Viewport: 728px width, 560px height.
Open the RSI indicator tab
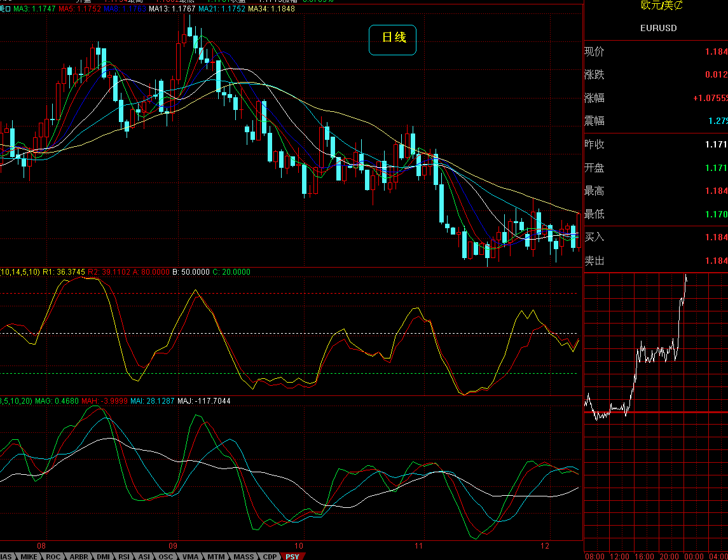coord(123,556)
